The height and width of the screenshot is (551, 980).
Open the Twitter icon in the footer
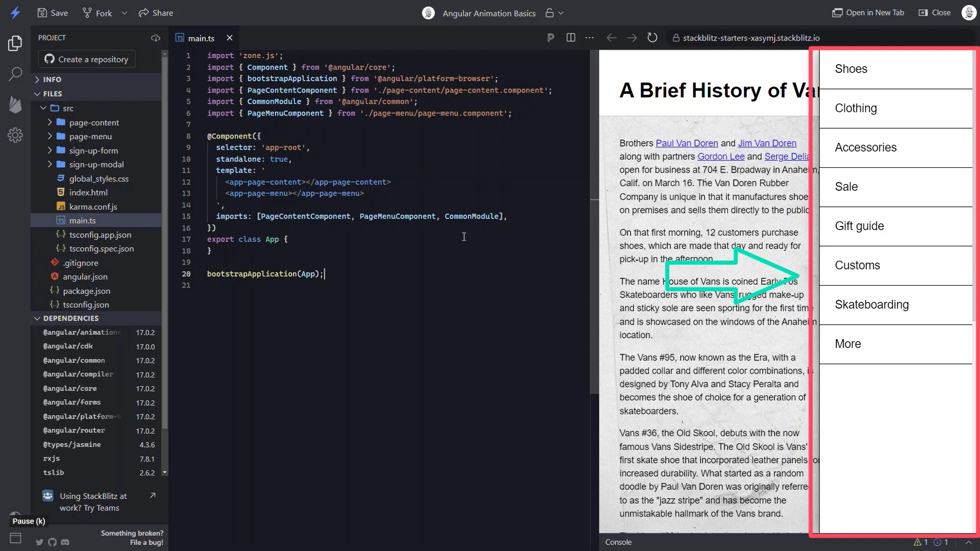(x=39, y=542)
